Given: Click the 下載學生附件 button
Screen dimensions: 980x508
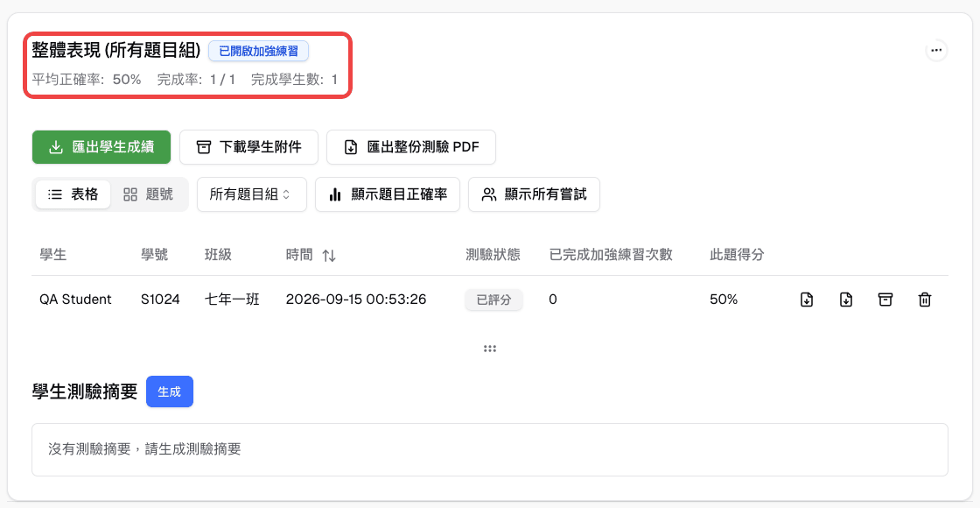Looking at the screenshot, I should 248,147.
